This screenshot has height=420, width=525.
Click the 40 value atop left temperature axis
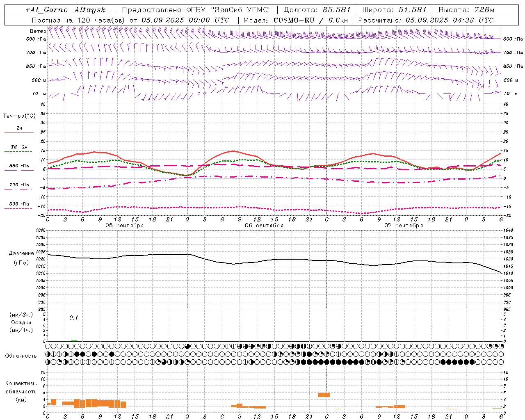click(43, 105)
